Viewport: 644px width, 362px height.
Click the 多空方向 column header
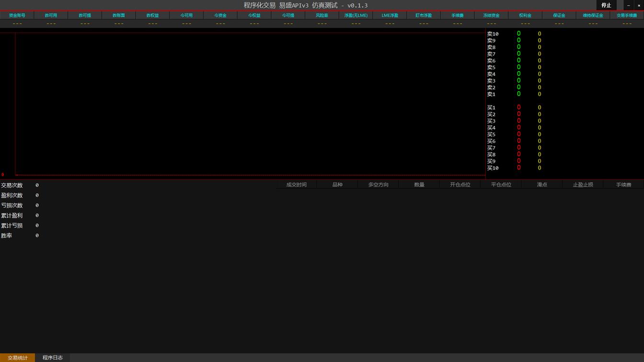pyautogui.click(x=378, y=185)
